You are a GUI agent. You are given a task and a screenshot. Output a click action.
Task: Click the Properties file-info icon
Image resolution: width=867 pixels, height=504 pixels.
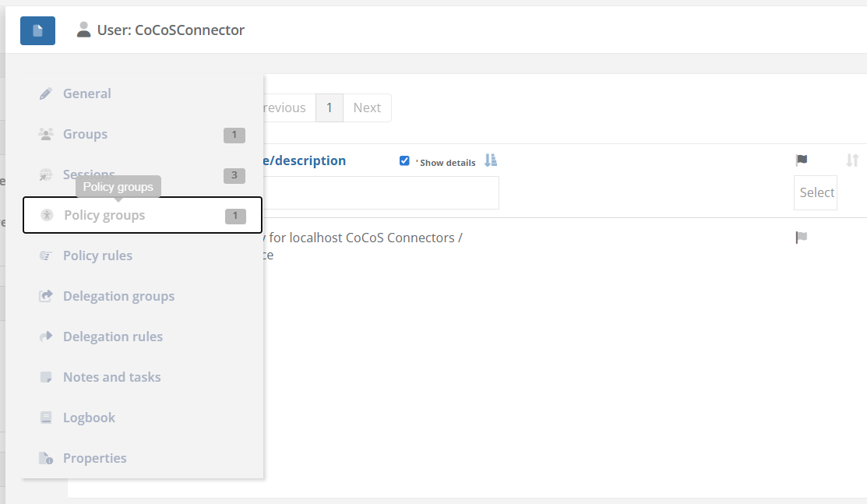point(46,458)
